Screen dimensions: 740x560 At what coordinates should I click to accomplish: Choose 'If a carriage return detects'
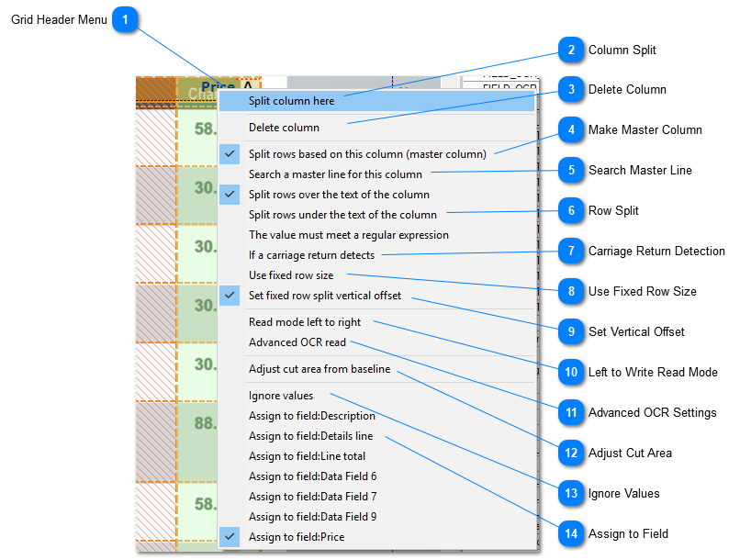[x=376, y=255]
